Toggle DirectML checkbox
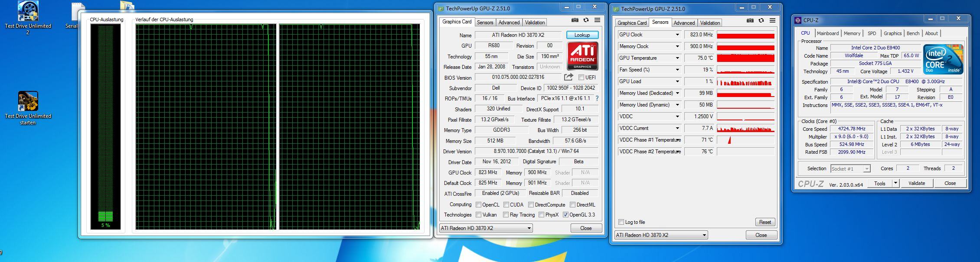Image resolution: width=980 pixels, height=262 pixels. click(x=572, y=205)
